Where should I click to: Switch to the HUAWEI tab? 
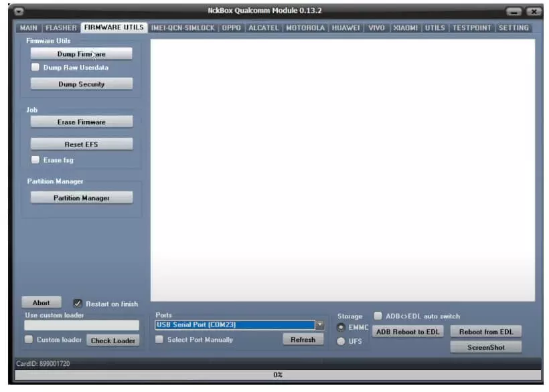pyautogui.click(x=345, y=28)
